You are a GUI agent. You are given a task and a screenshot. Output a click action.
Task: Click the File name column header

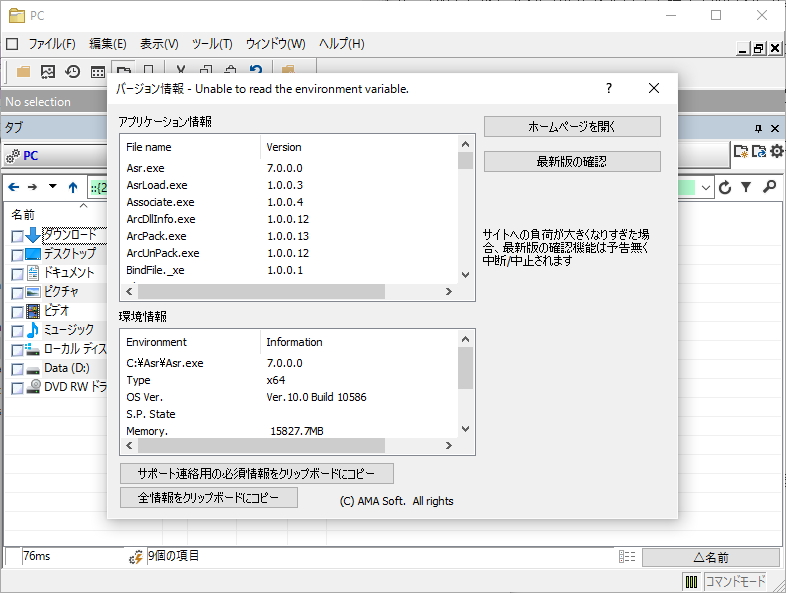[x=190, y=147]
